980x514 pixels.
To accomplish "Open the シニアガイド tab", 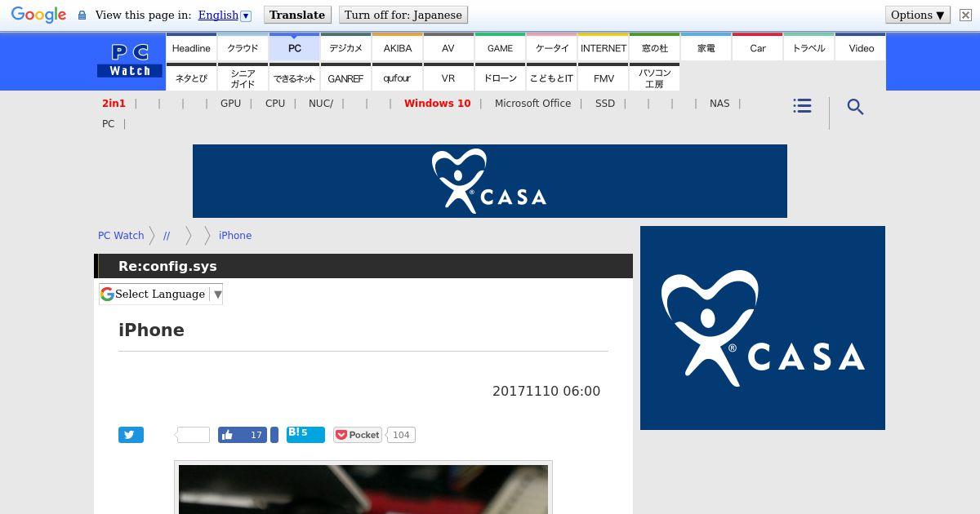I will [x=243, y=78].
